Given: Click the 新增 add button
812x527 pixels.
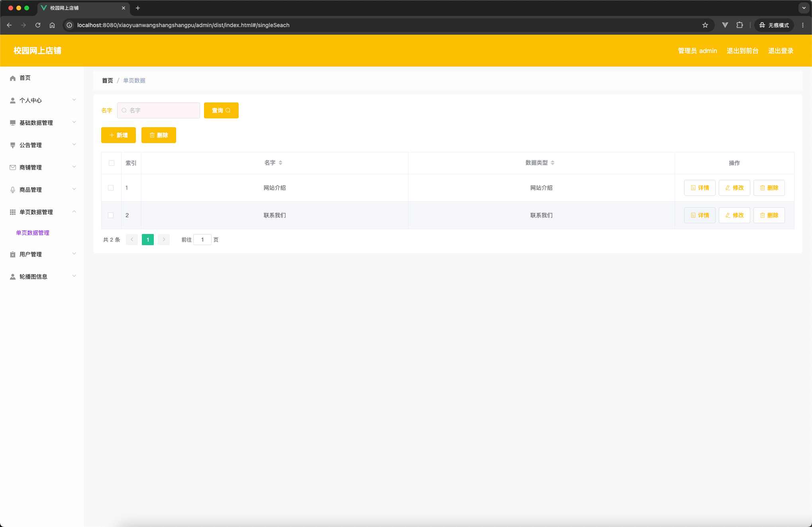Looking at the screenshot, I should click(x=118, y=135).
